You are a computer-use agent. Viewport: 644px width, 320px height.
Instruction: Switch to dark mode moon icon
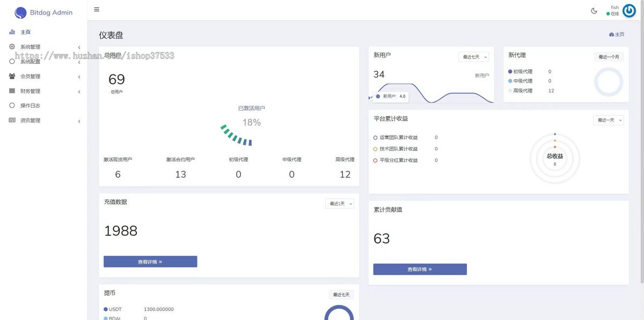pyautogui.click(x=594, y=11)
